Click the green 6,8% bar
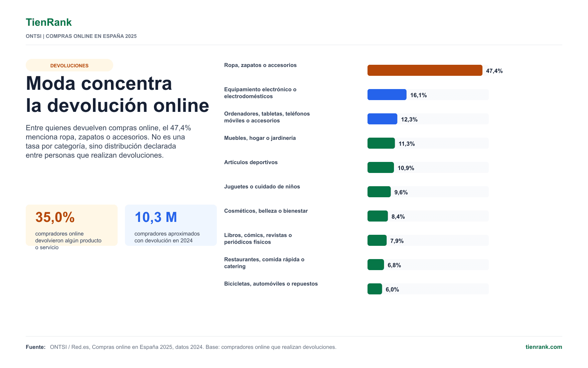Image resolution: width=588 pixels, height=368 pixels. (376, 265)
